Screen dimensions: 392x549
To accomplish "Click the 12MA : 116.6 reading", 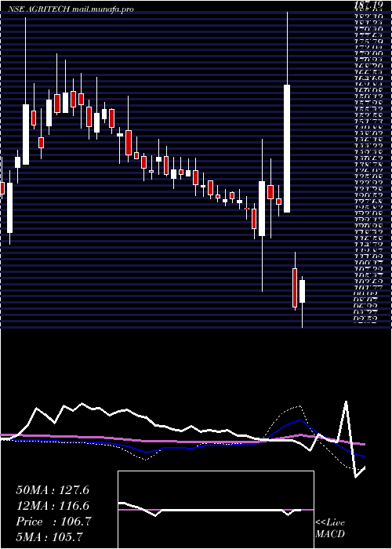I will (53, 506).
